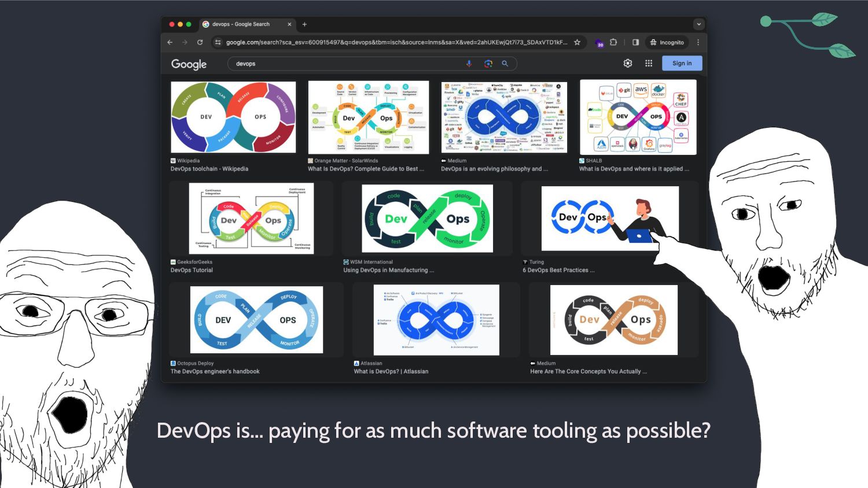Click '6 DevOps Best Practices' link

click(x=558, y=270)
